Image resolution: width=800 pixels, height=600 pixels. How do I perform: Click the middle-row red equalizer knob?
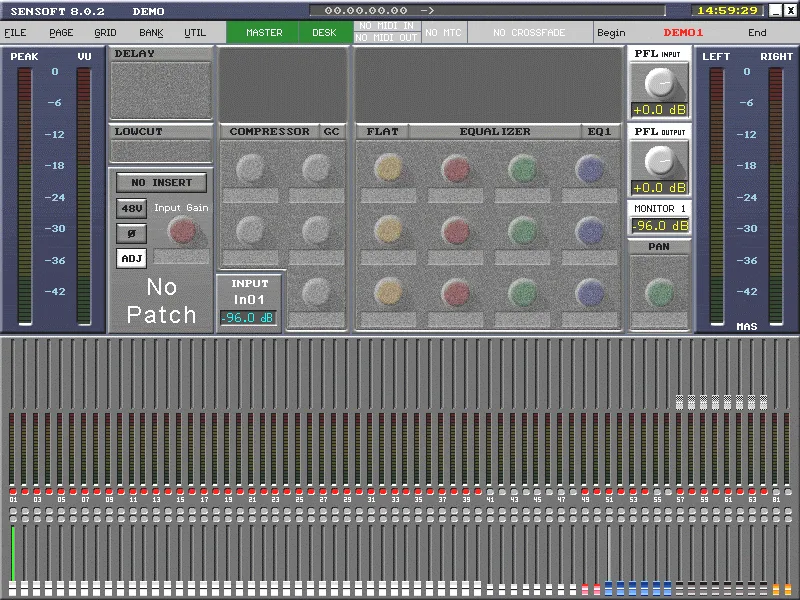pyautogui.click(x=456, y=230)
